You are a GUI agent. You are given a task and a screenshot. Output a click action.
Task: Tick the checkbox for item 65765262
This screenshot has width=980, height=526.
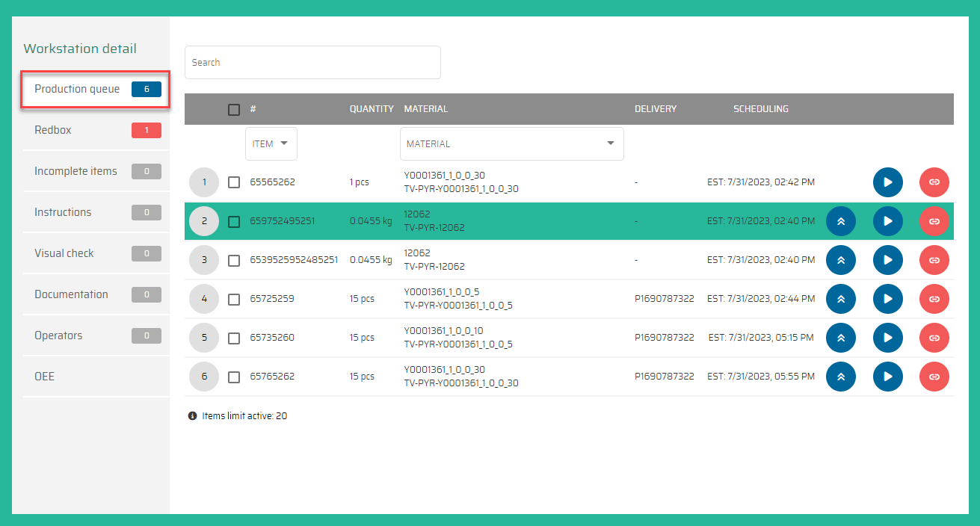234,377
